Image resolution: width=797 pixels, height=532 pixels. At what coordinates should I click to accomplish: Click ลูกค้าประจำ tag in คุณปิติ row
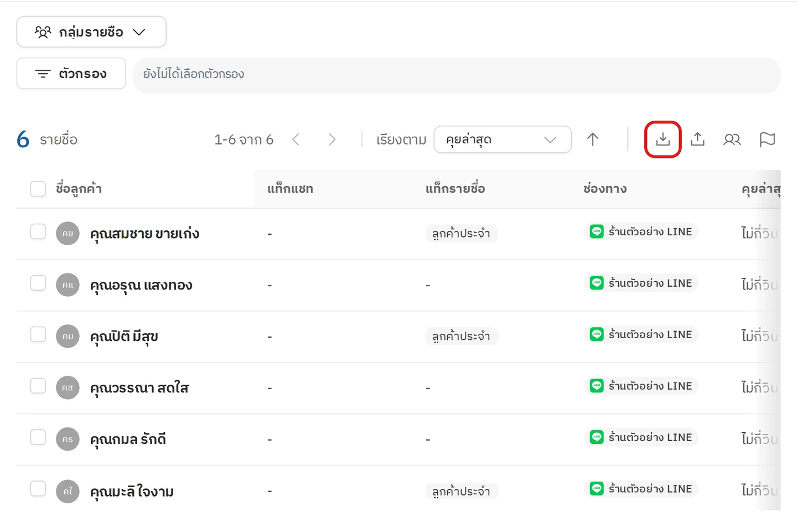click(461, 337)
